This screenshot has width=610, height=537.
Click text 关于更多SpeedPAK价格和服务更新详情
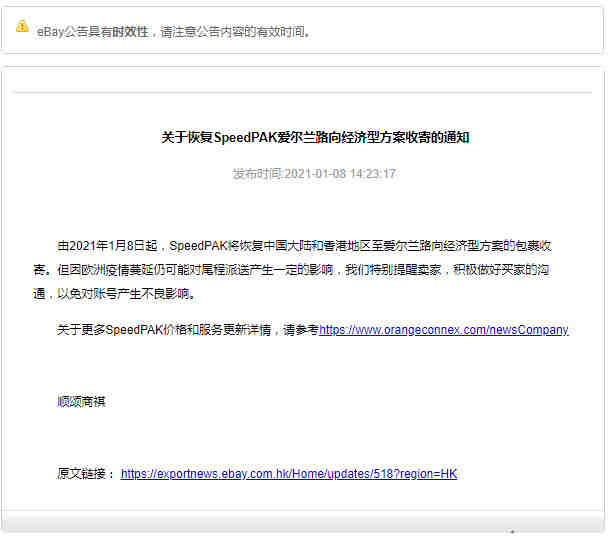164,330
